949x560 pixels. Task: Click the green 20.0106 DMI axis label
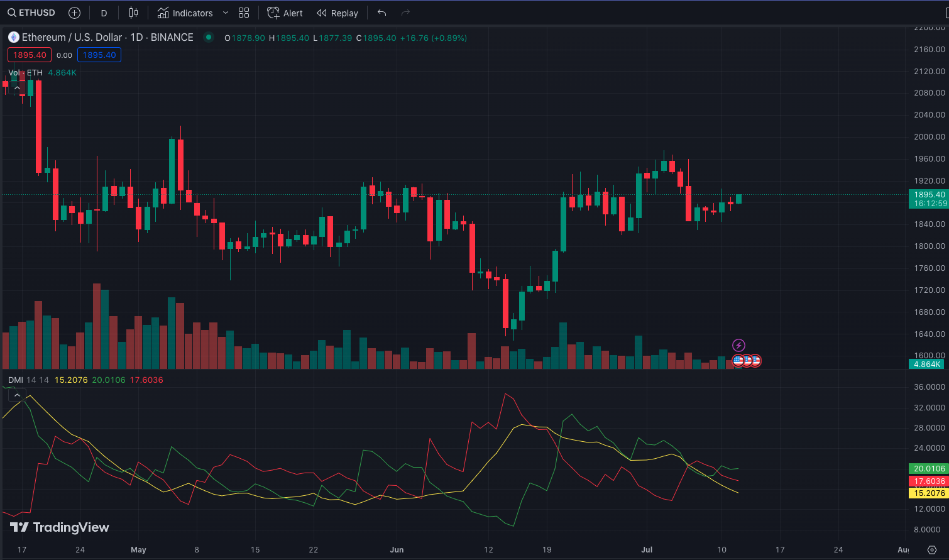(929, 469)
